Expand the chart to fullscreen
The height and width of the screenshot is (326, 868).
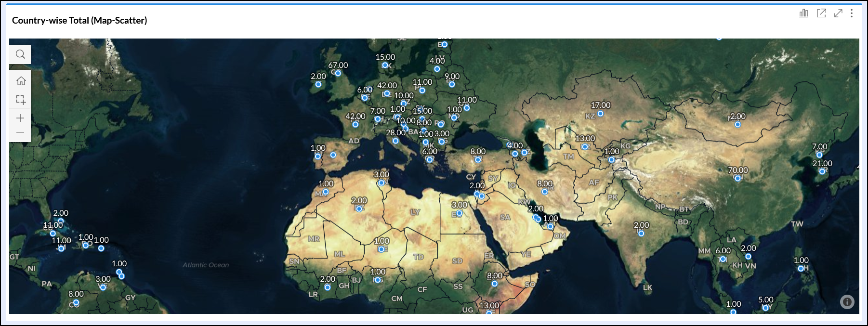click(838, 13)
